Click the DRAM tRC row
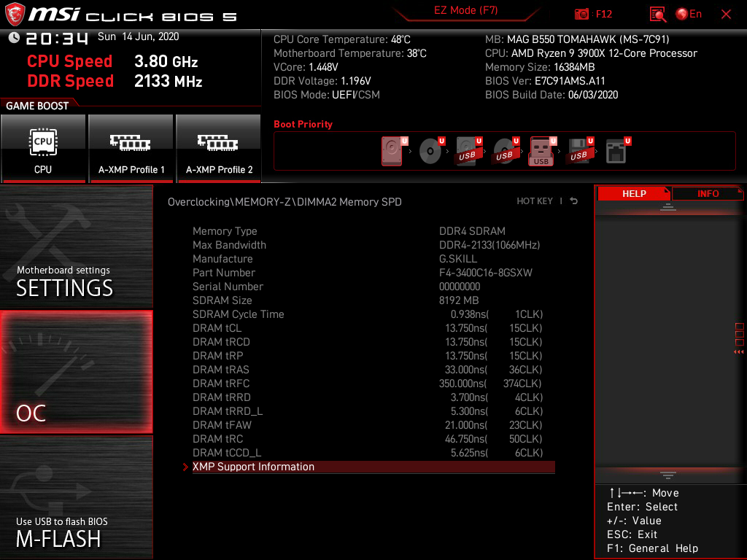 pyautogui.click(x=373, y=438)
